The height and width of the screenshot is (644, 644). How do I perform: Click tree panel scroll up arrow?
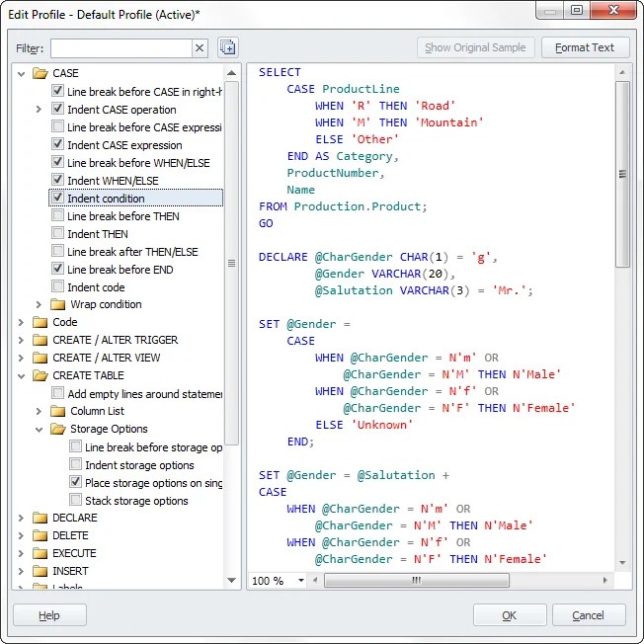(232, 73)
